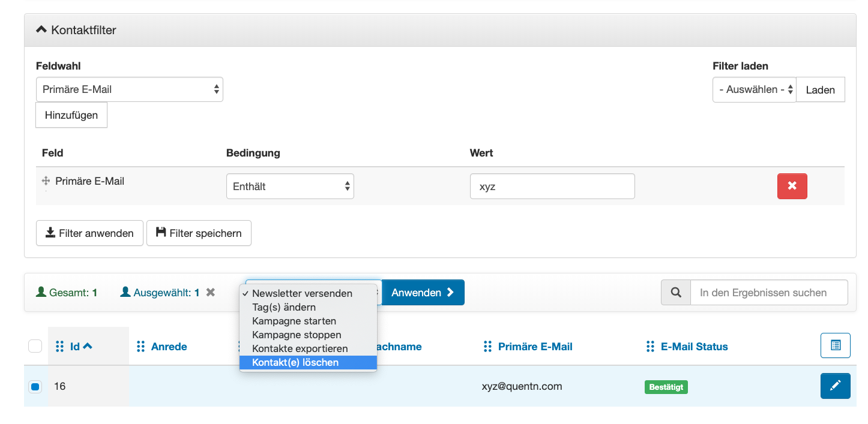
Task: Uncheck the checkbox for contact row 16
Action: [x=35, y=387]
